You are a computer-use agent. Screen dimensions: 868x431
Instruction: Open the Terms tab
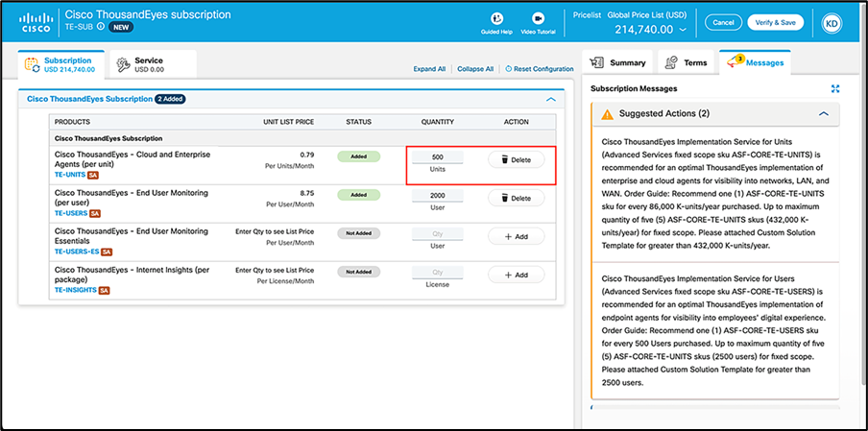(686, 62)
